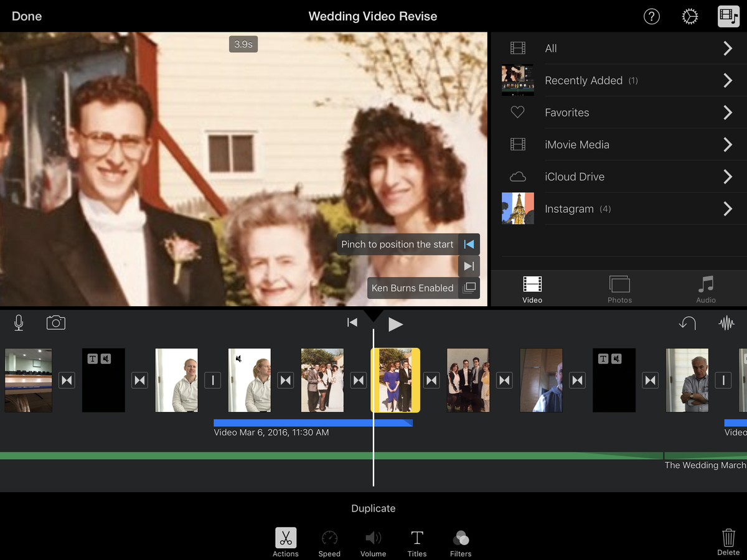The image size is (747, 560).
Task: Record voiceover with microphone icon
Action: tap(19, 323)
